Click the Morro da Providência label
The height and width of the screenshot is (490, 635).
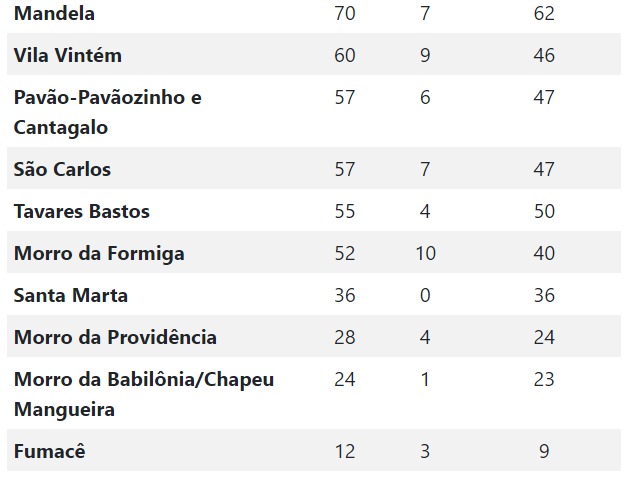pos(115,337)
